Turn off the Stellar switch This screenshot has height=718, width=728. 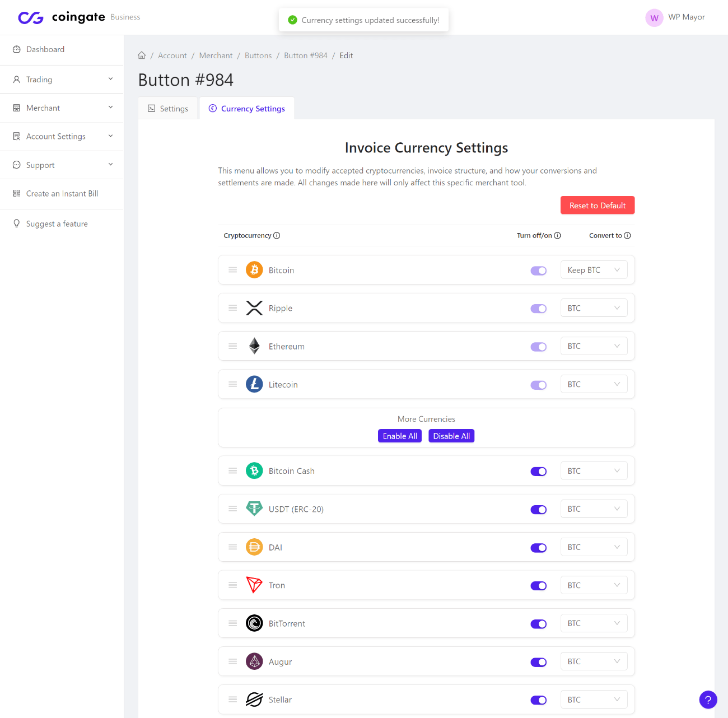539,700
